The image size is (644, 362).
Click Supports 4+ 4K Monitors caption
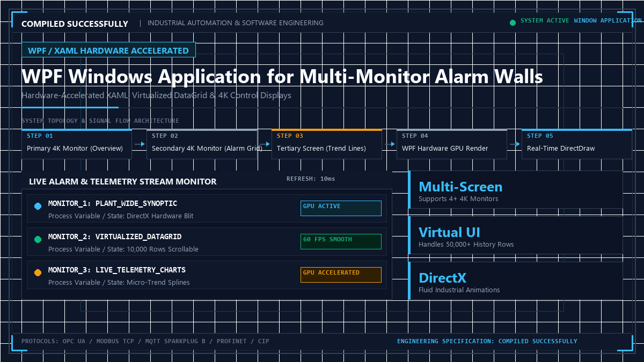pos(458,199)
